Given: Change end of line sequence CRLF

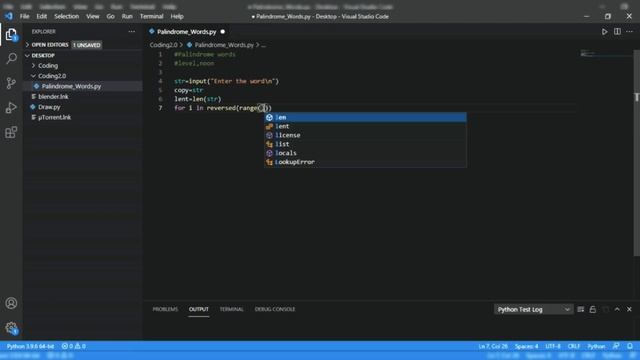Looking at the screenshot, I should 573,346.
